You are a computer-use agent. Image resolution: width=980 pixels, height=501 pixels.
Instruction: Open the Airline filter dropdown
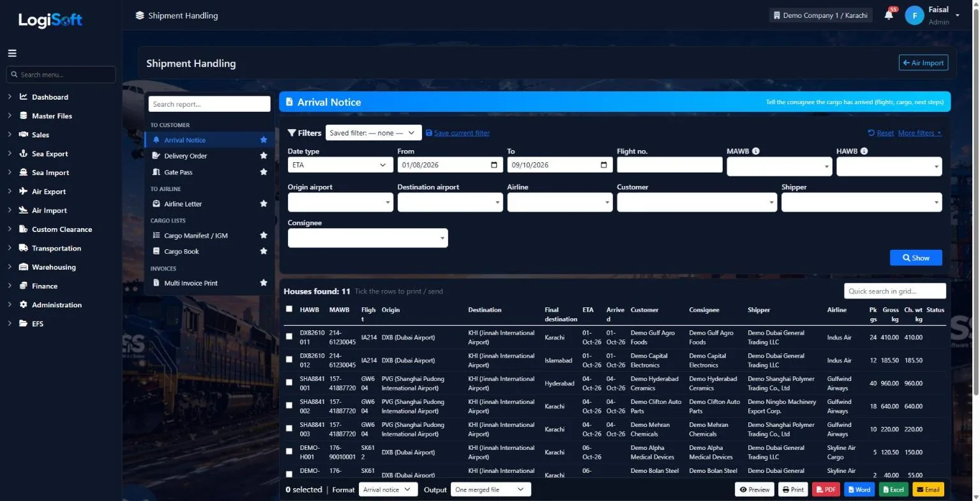tap(560, 202)
